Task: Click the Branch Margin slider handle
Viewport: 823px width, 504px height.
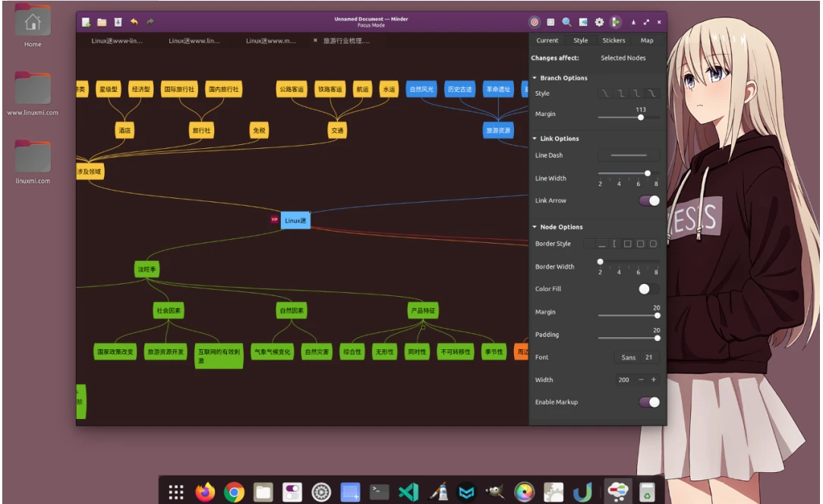Action: 641,118
